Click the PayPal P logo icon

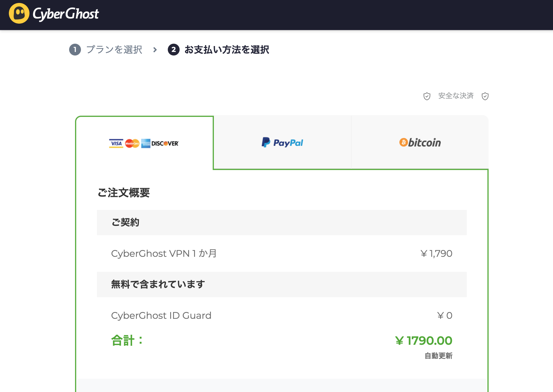pos(266,142)
